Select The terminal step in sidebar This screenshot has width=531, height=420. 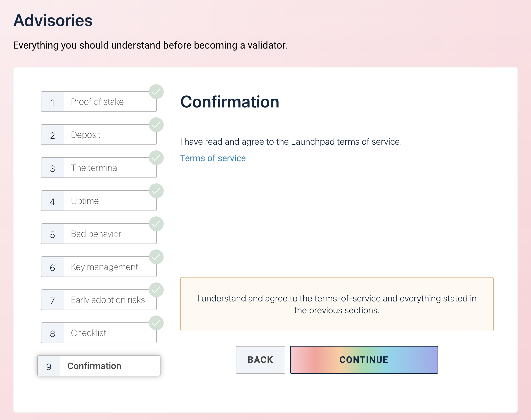[x=99, y=168]
